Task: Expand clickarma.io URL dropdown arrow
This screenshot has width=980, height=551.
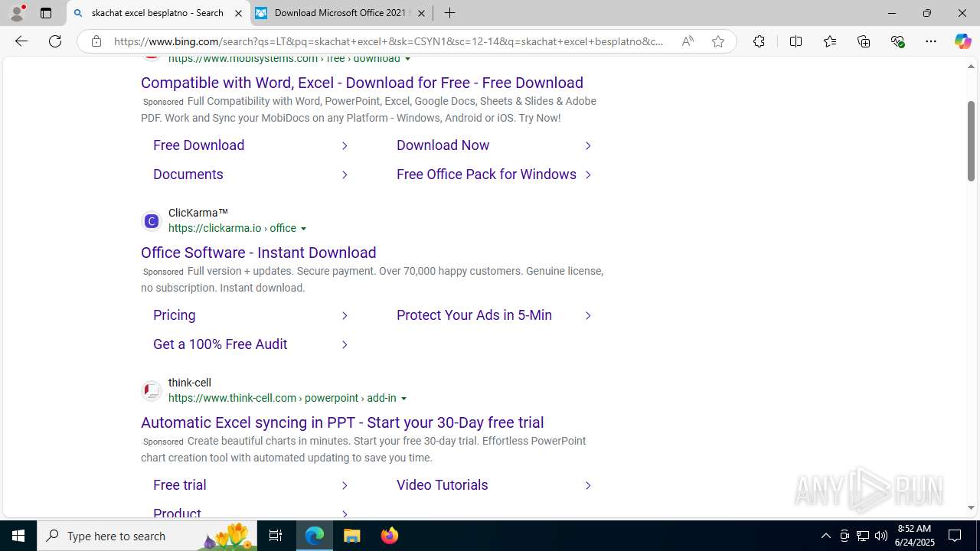Action: pyautogui.click(x=303, y=229)
